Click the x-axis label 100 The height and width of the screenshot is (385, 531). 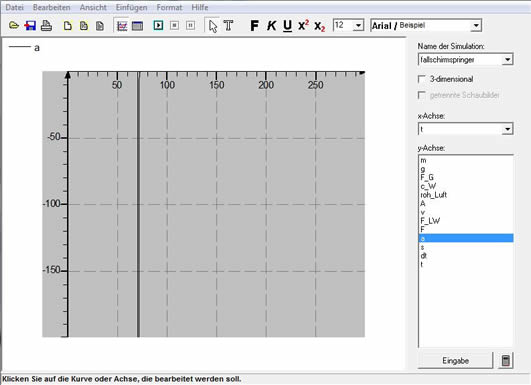[x=167, y=85]
